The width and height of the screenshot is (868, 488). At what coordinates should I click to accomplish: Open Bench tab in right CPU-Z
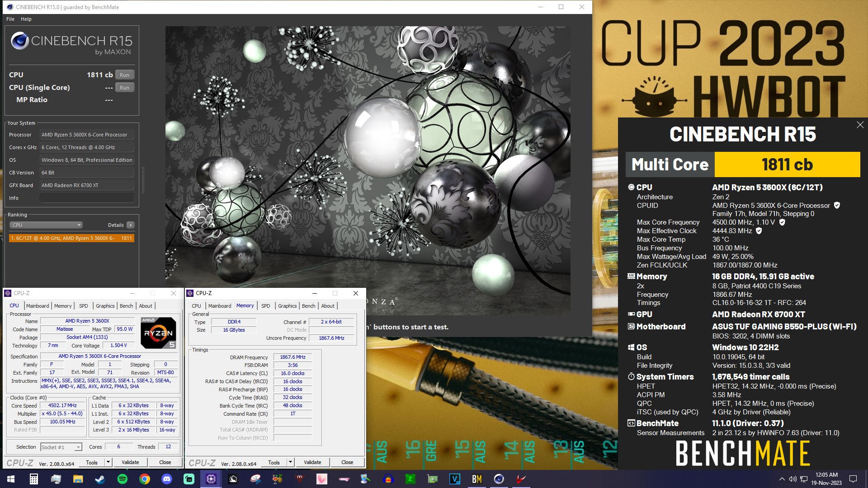309,306
